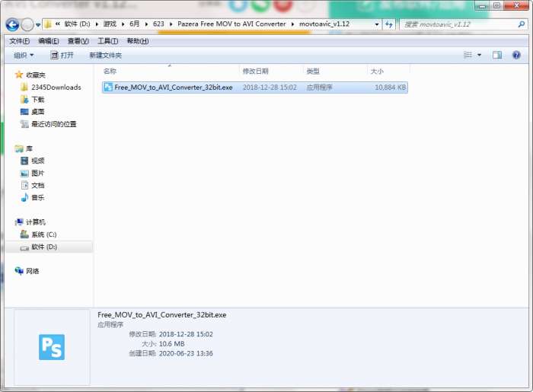The image size is (533, 392).
Task: Click the refresh button beside address bar
Action: coord(388,24)
